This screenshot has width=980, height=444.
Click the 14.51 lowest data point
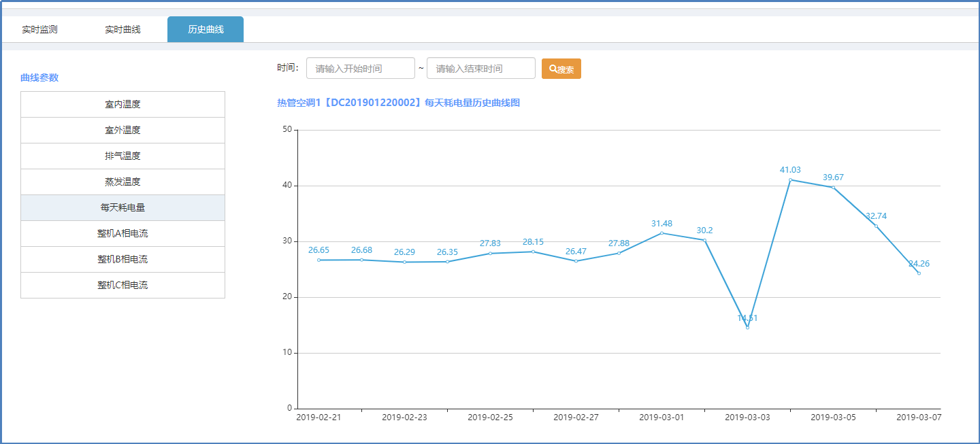point(747,328)
